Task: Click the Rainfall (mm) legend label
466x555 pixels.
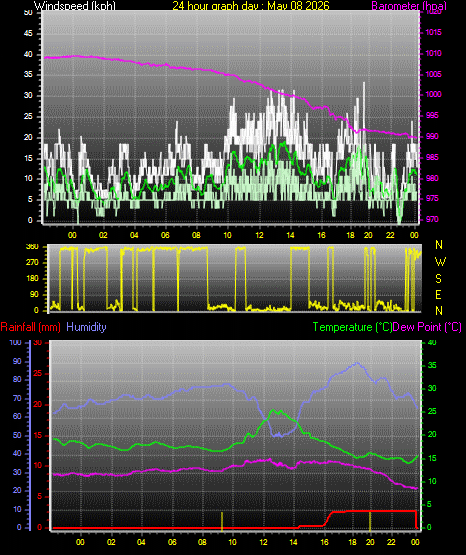Action: click(x=30, y=327)
